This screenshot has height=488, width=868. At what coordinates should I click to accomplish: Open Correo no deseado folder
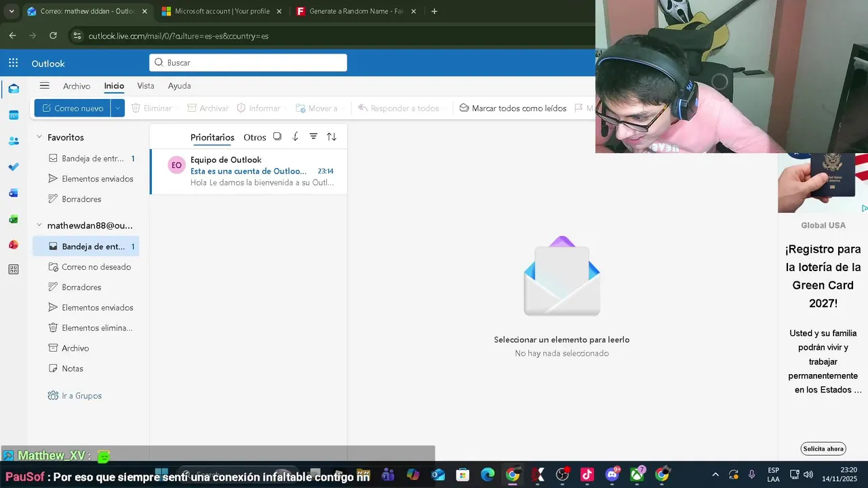click(86, 267)
